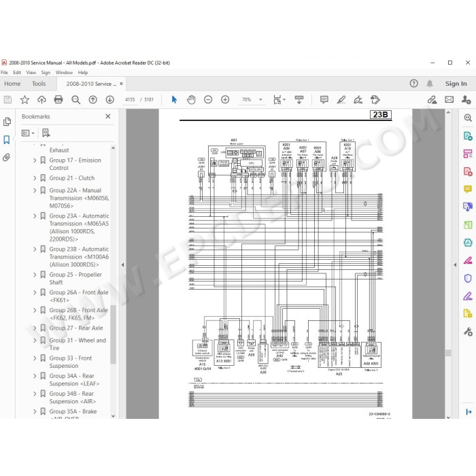Image resolution: width=476 pixels, height=476 pixels.
Task: Find current bookmark icon
Action: click(x=46, y=133)
